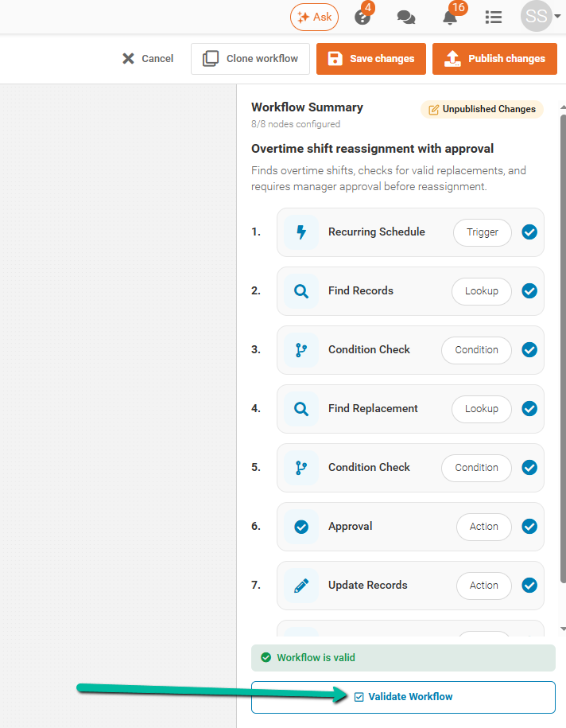566x728 pixels.
Task: Click the summary panel scroll down arrow
Action: point(563,629)
